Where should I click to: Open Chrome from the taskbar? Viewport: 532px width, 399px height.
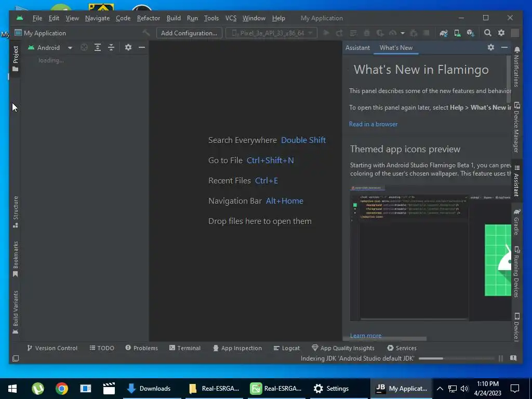tap(62, 389)
